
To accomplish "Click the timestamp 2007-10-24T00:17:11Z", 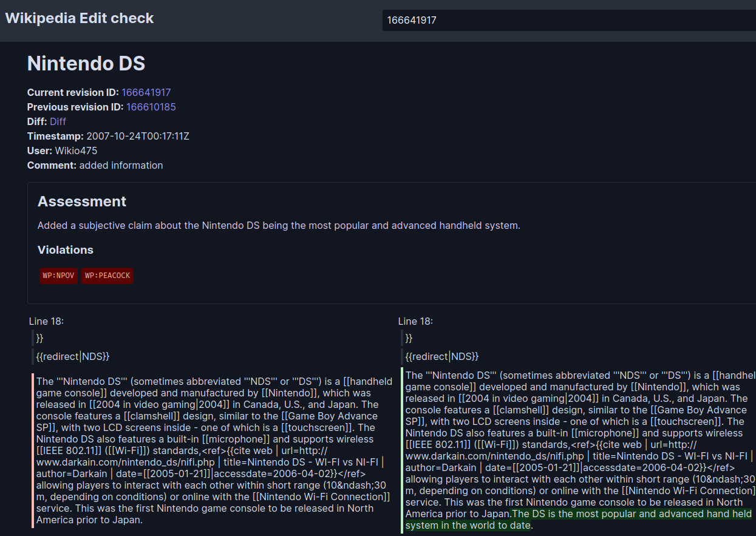I will pyautogui.click(x=138, y=136).
